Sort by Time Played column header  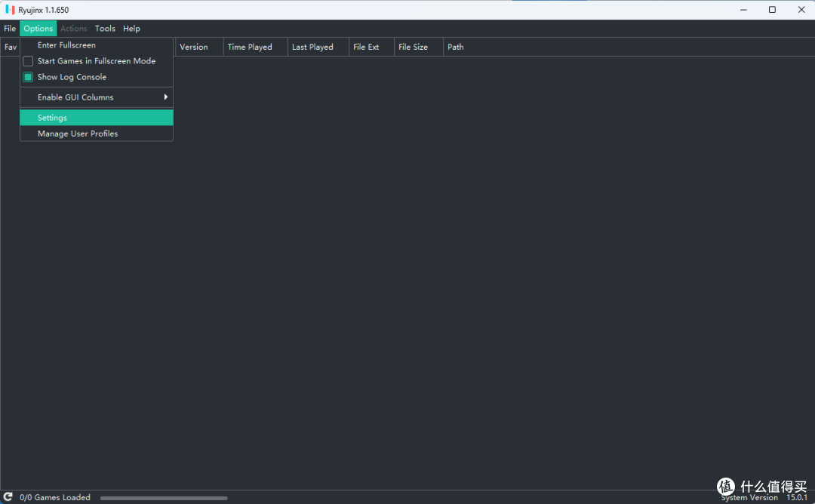pyautogui.click(x=250, y=47)
